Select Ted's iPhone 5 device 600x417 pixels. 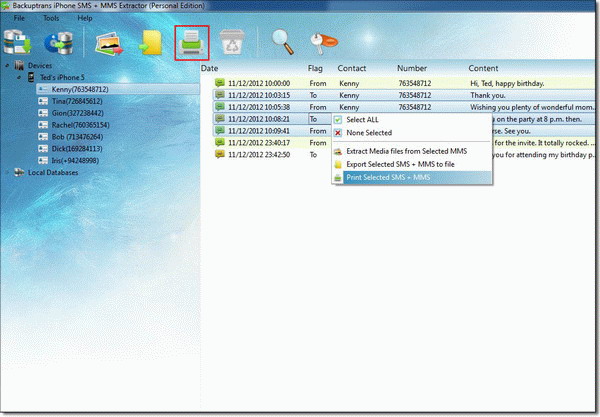coord(62,77)
